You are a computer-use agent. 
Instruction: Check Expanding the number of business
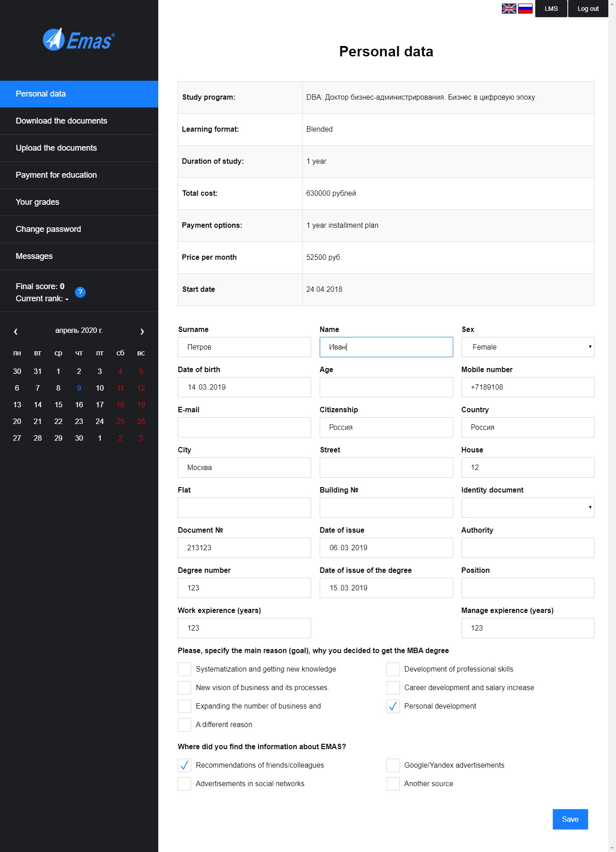184,706
